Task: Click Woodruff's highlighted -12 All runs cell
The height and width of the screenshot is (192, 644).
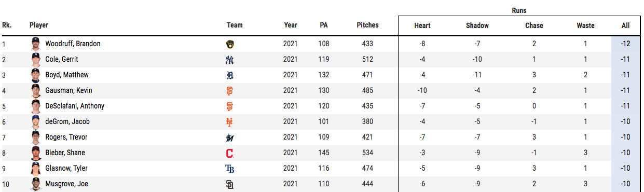Action: (625, 44)
